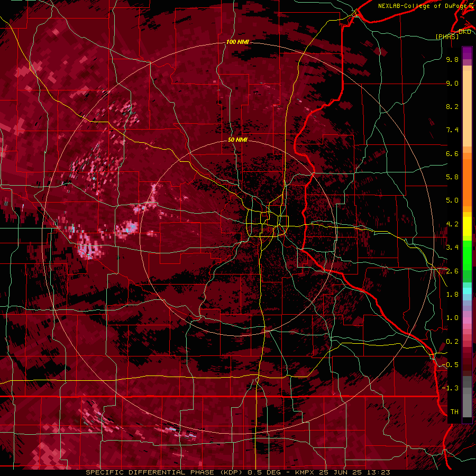Click the SPECIFIC DIFFERENTIAL PHASE (KDP) caption
476x476 pixels.
(x=166, y=472)
